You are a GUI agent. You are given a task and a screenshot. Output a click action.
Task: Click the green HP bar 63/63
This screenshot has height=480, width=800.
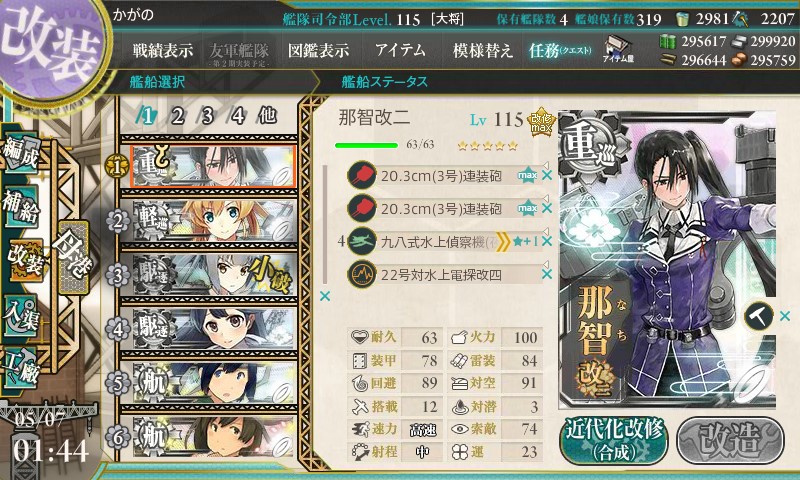click(366, 145)
